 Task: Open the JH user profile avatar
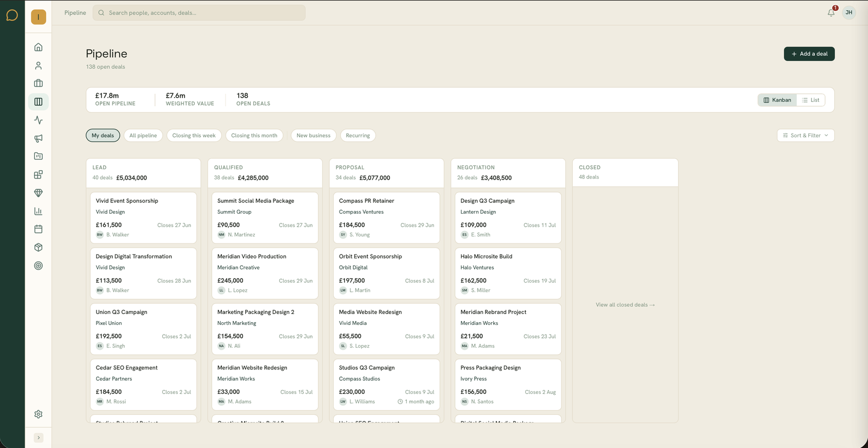(x=849, y=12)
